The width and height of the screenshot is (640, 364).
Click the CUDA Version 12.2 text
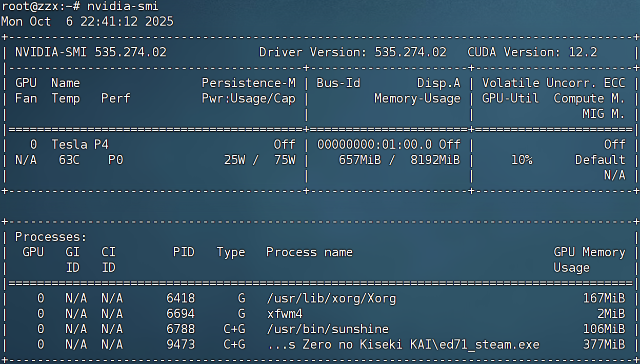tap(532, 52)
